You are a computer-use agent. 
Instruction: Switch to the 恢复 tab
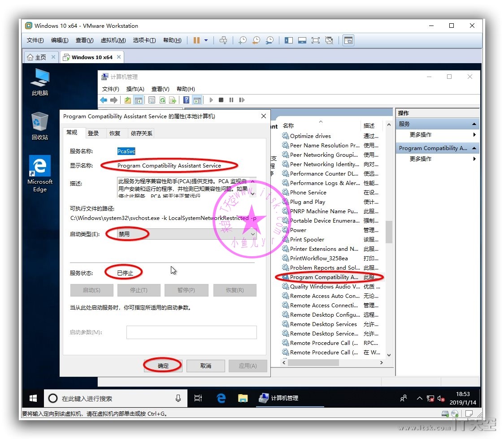click(x=115, y=133)
